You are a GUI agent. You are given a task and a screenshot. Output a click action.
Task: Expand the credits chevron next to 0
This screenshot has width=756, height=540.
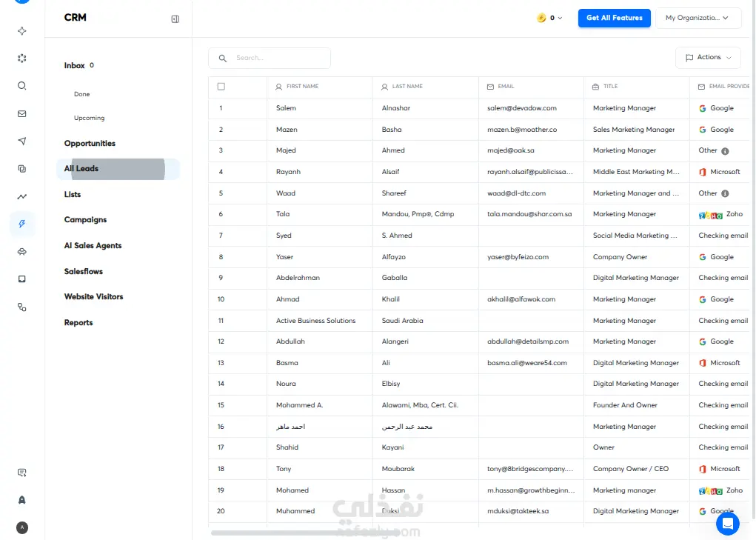pyautogui.click(x=560, y=19)
